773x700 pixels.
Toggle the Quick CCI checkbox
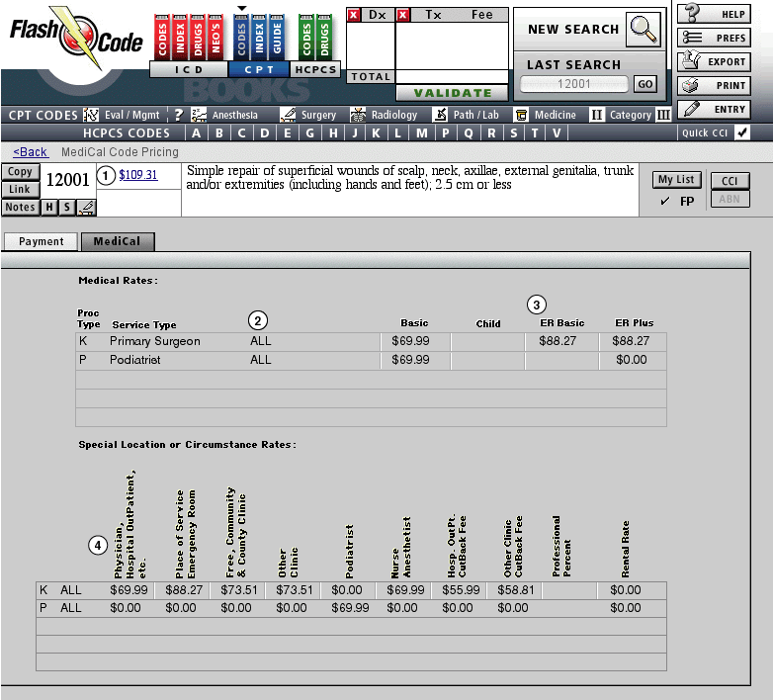742,132
